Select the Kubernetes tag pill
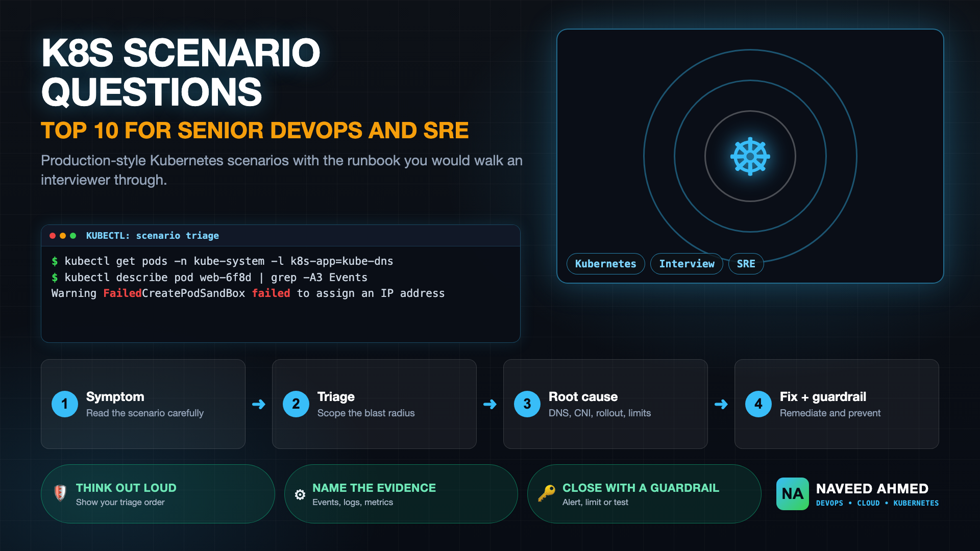The width and height of the screenshot is (980, 551). tap(606, 264)
